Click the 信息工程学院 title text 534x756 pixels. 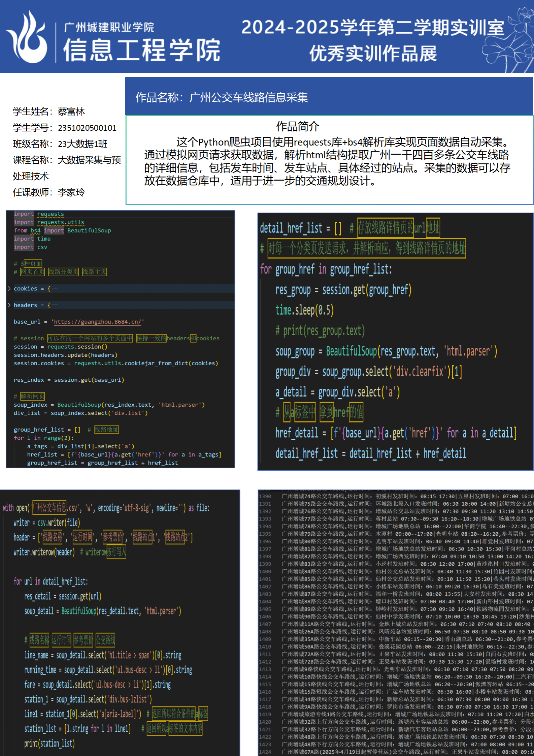tap(141, 50)
